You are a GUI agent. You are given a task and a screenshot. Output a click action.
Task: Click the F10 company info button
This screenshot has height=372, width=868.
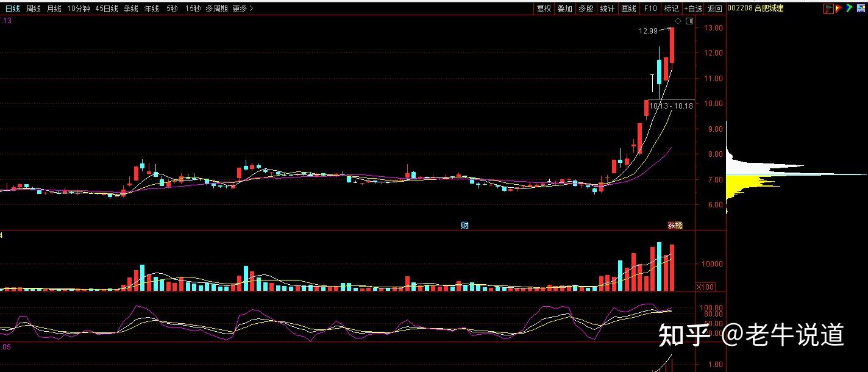point(650,9)
